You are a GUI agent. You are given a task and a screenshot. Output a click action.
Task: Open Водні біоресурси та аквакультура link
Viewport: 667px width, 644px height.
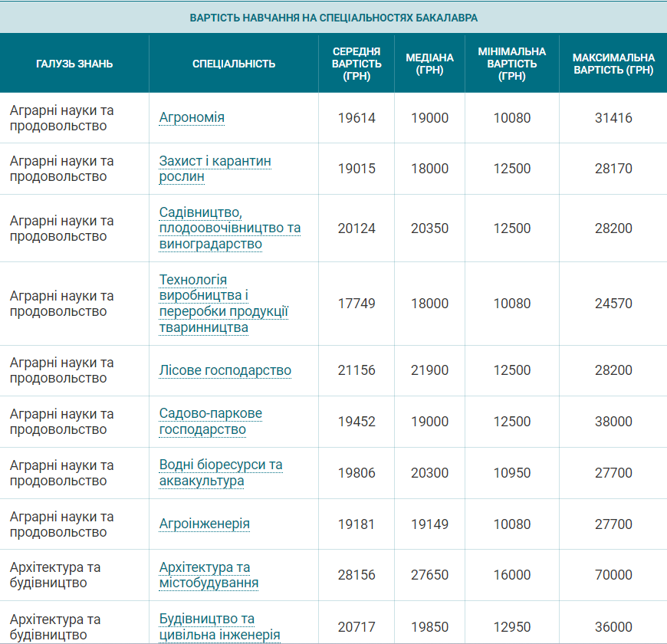pos(220,473)
